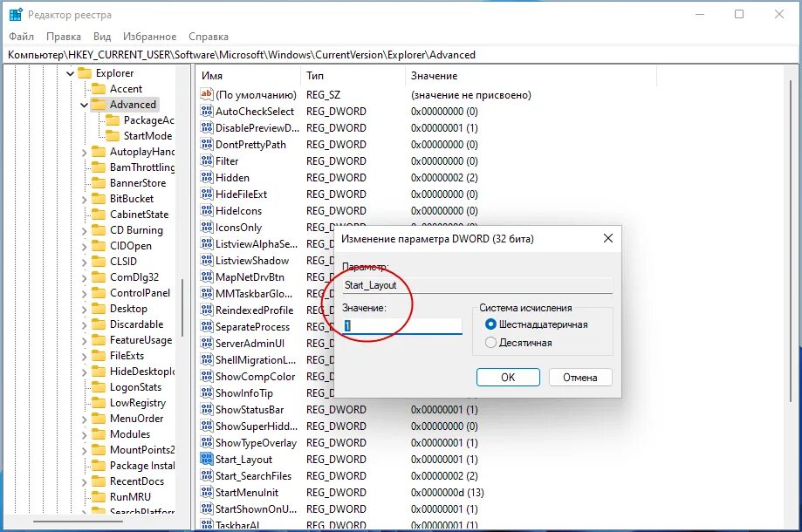Select the Desktop key in tree
802x532 pixels.
click(x=128, y=309)
